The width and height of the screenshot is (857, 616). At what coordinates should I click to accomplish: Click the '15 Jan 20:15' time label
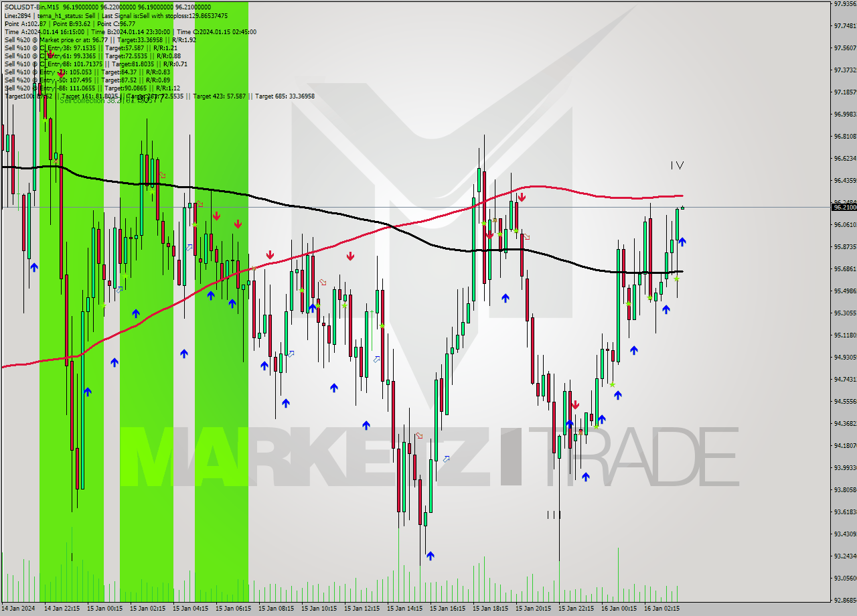click(x=534, y=609)
